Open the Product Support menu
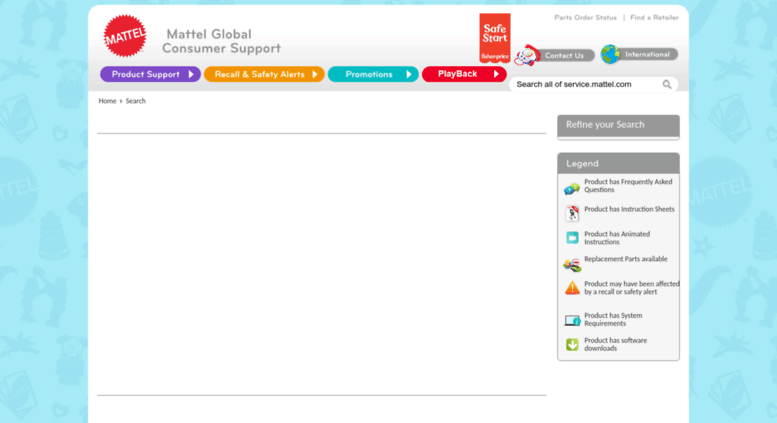 (150, 74)
